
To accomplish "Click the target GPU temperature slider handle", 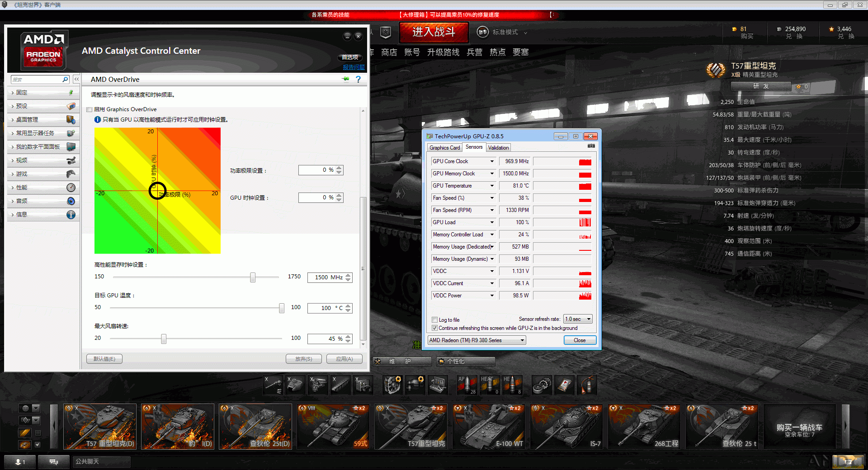I will [282, 308].
